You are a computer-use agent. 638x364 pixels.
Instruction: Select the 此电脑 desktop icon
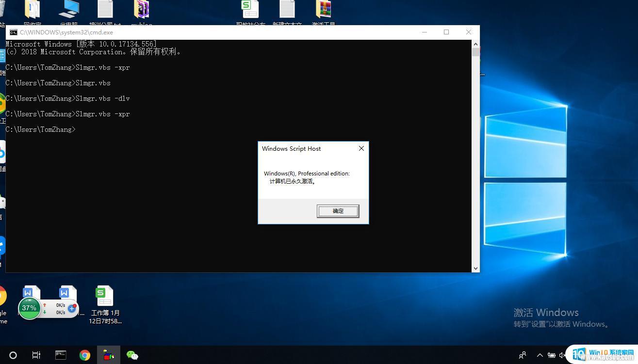click(69, 13)
